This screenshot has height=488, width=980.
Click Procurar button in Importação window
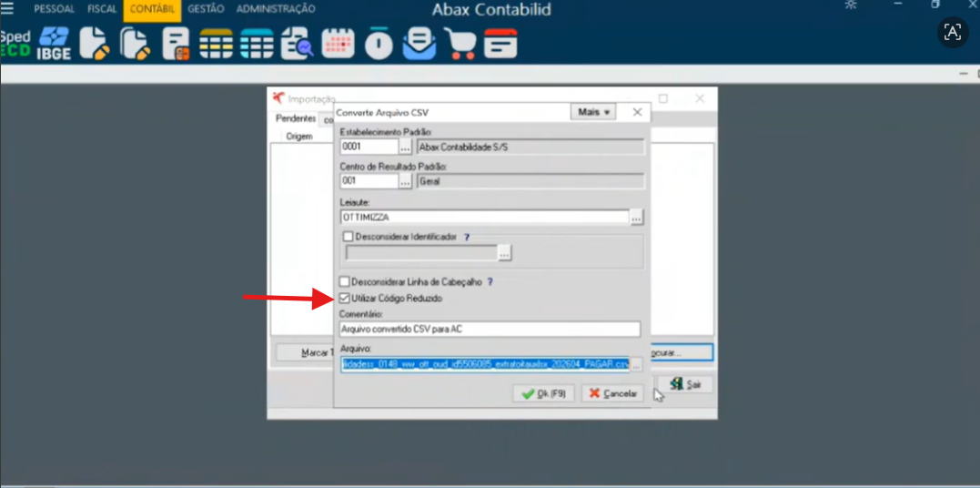tap(682, 353)
